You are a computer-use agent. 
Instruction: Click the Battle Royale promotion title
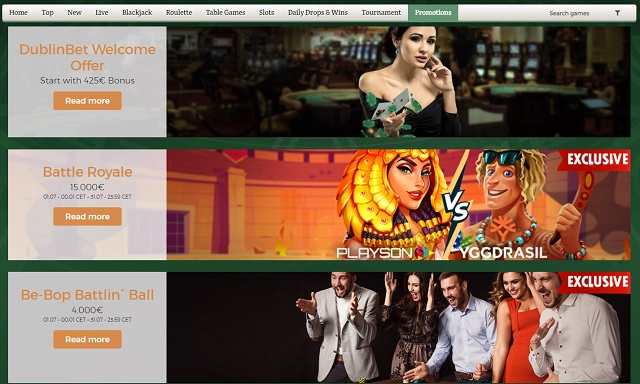(87, 172)
